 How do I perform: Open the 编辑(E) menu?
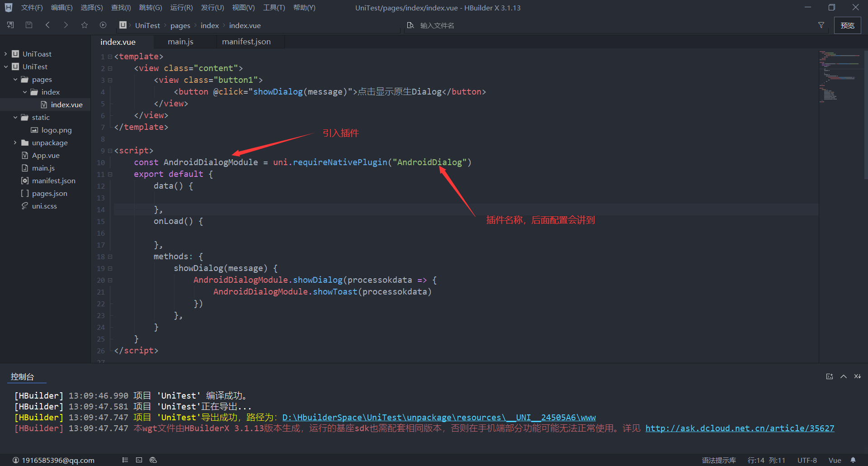61,8
